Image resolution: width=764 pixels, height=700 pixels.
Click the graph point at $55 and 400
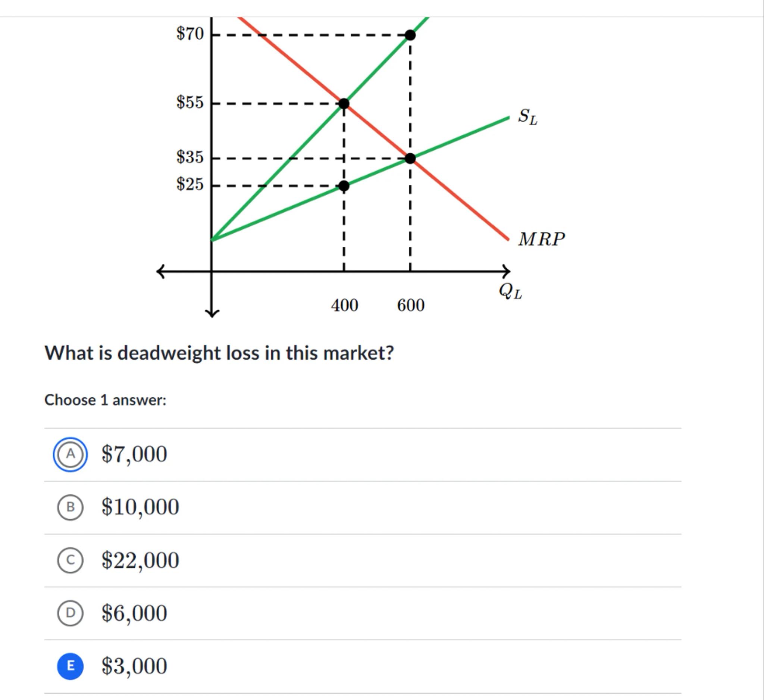344,103
